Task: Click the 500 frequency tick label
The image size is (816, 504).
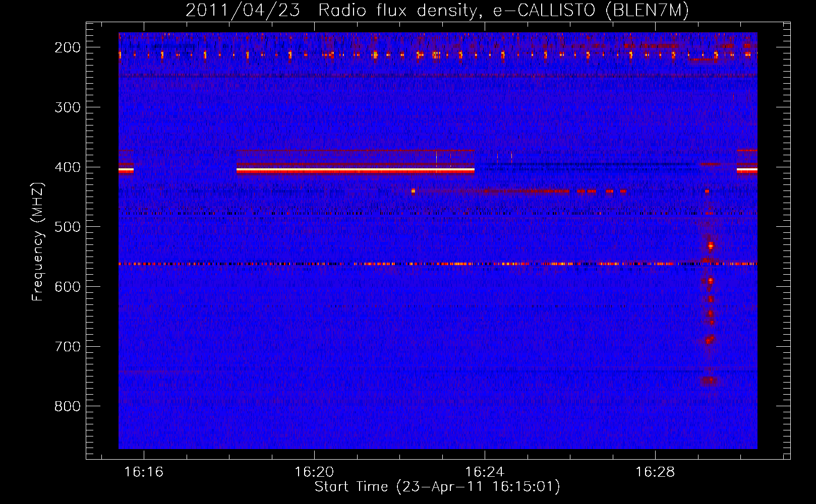Action: click(68, 227)
